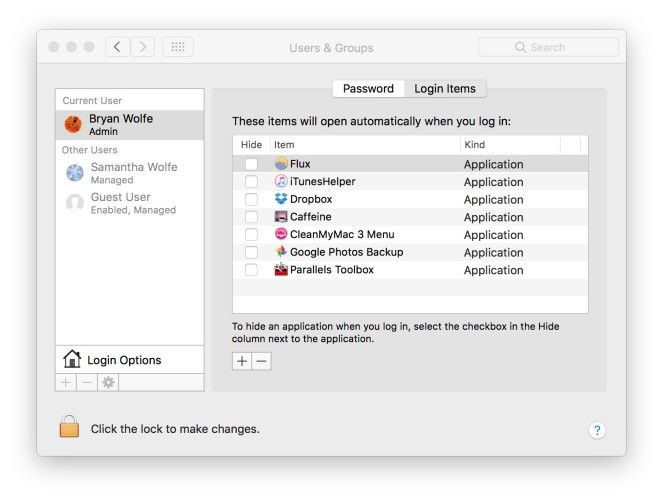Select the Flux login item

click(300, 164)
